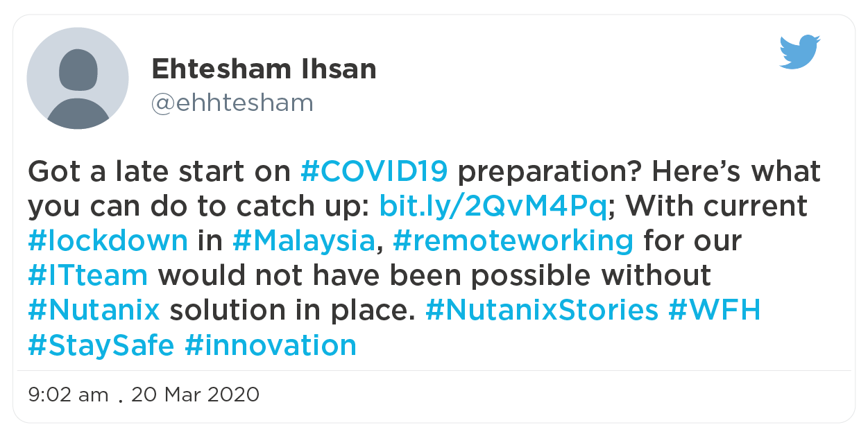
Task: Click the phrase "would not have been possible without"
Action: tap(435, 275)
